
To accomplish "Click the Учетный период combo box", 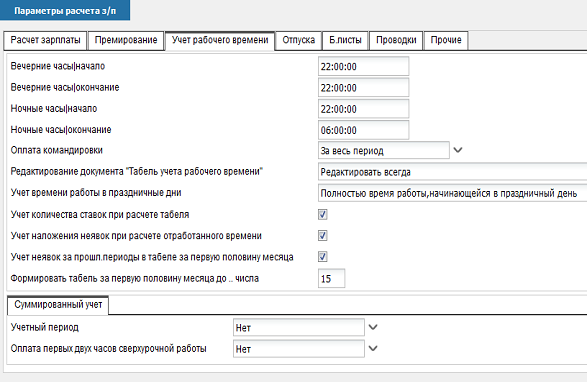I will tap(299, 328).
